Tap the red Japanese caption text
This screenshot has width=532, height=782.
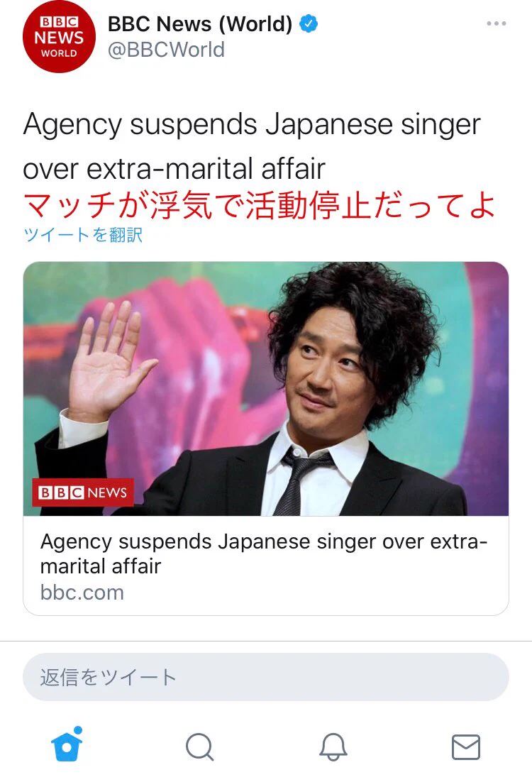pos(260,206)
